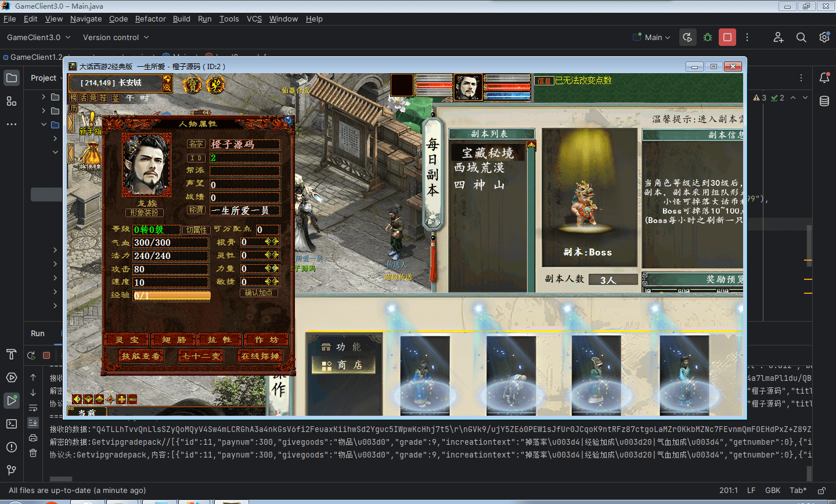Open the Build hammer tool window
Viewport: 836px width, 504px height.
point(11,354)
